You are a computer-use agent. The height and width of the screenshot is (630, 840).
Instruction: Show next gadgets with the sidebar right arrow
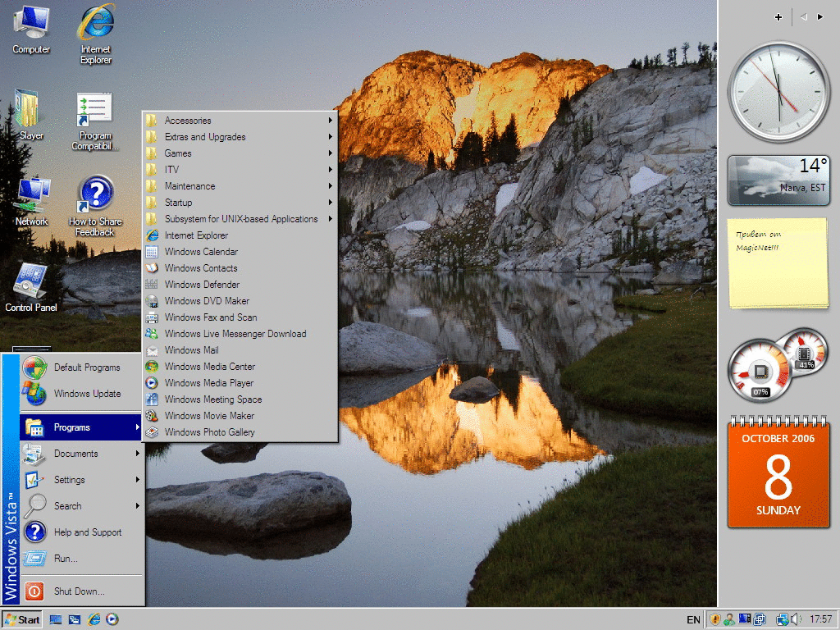click(x=820, y=17)
